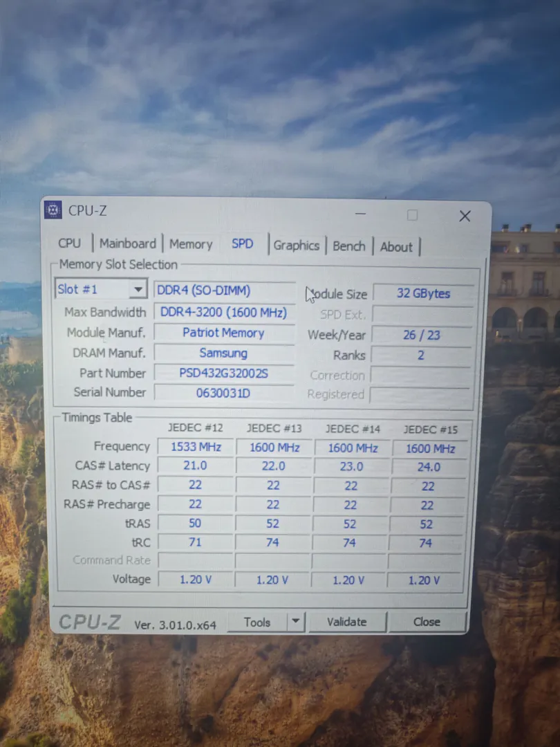Screen dimensions: 560x747
Task: Click the CPU-Z logo text at bottom
Action: tap(90, 622)
